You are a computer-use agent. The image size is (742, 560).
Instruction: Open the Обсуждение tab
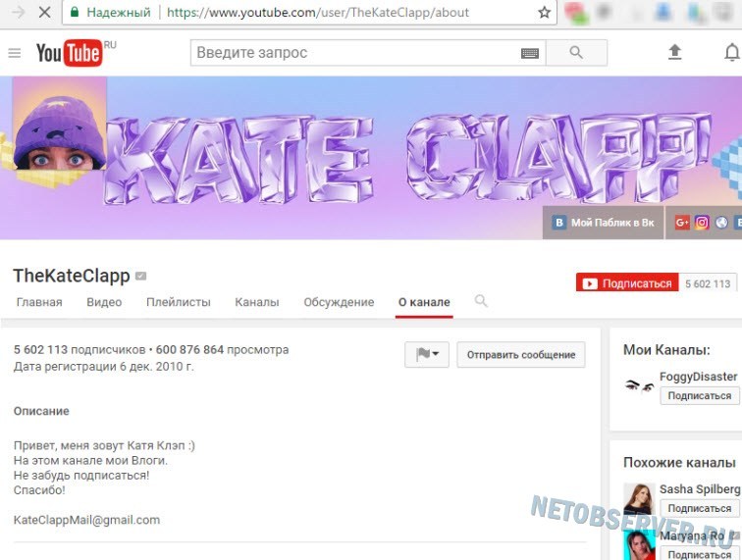339,302
